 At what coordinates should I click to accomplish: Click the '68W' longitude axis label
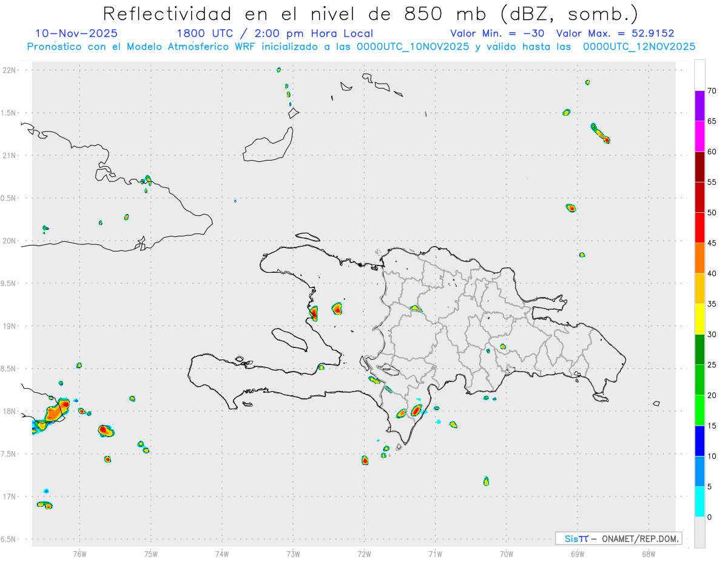649,554
